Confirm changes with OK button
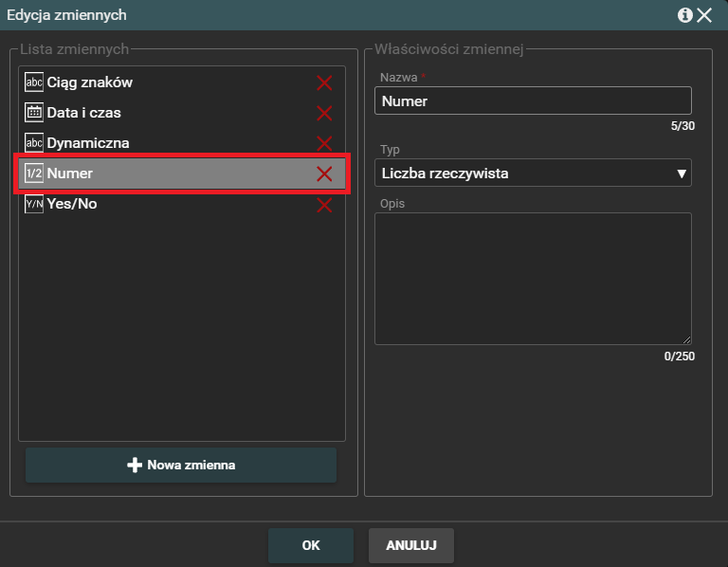The width and height of the screenshot is (728, 567). click(311, 546)
